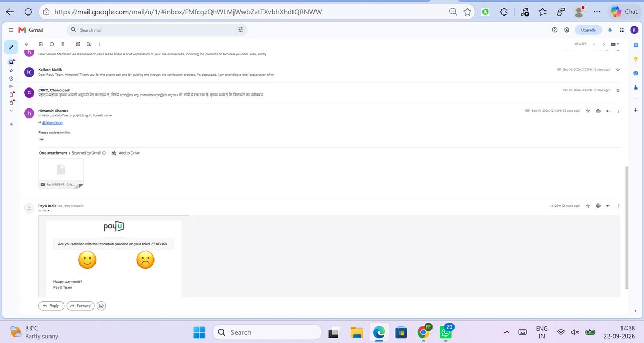Viewport: 644px width, 343px height.
Task: Expand collapsed CRPC, Chandigarh message
Action: [322, 92]
